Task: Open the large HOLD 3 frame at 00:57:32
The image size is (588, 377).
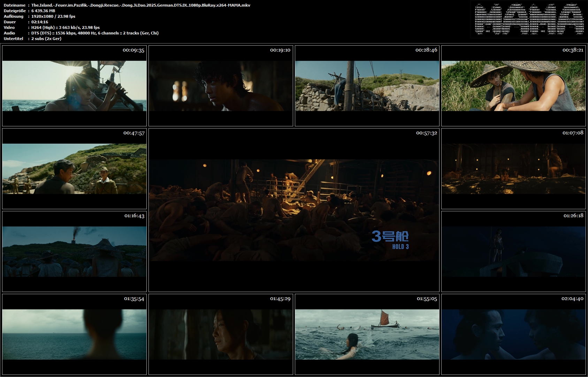Action: coord(294,210)
